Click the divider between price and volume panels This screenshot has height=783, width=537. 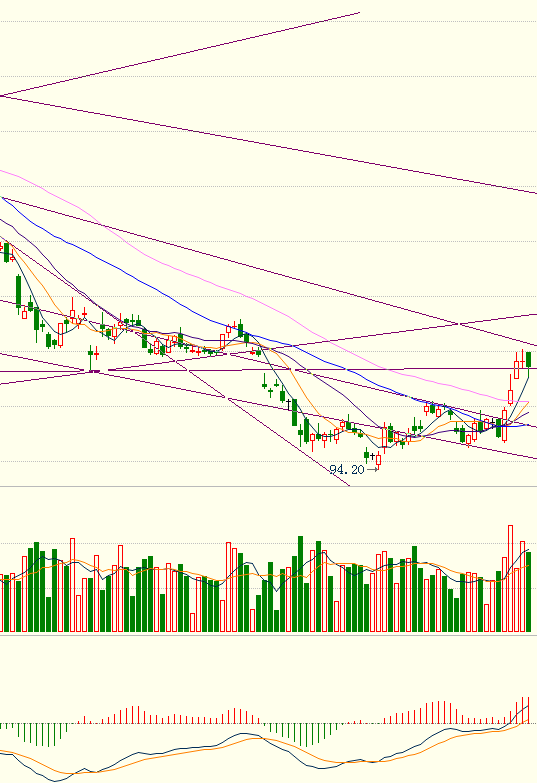pyautogui.click(x=268, y=486)
